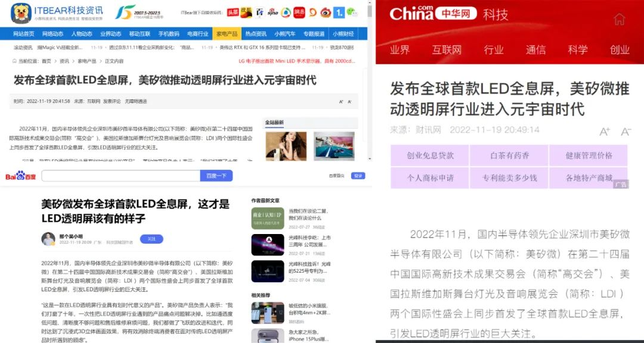Go to China.com home via house icon
Screen dimensions: 644x343
coord(619,19)
